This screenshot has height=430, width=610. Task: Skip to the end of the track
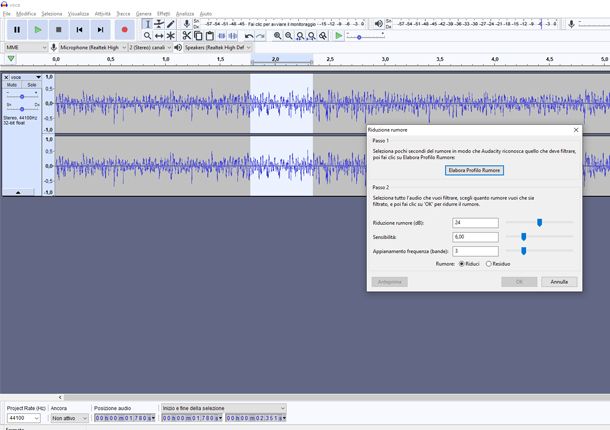pyautogui.click(x=100, y=30)
